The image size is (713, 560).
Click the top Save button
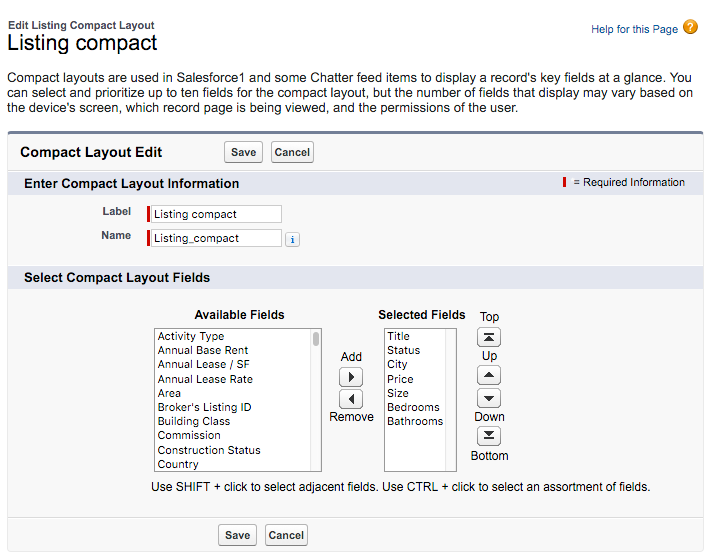243,152
